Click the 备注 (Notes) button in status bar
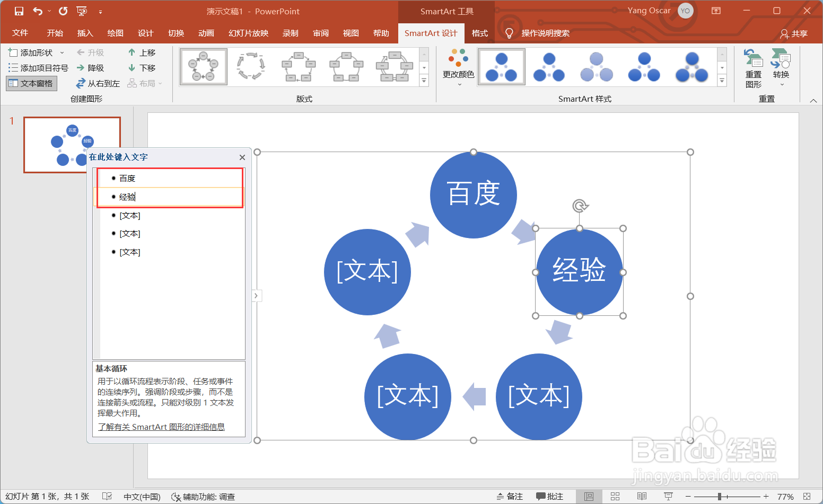This screenshot has height=504, width=823. point(510,497)
